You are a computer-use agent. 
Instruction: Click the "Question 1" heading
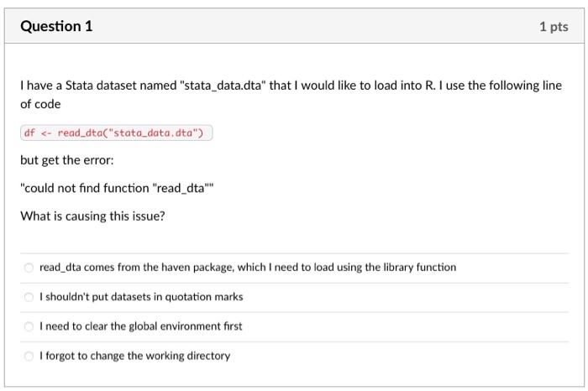tap(56, 27)
